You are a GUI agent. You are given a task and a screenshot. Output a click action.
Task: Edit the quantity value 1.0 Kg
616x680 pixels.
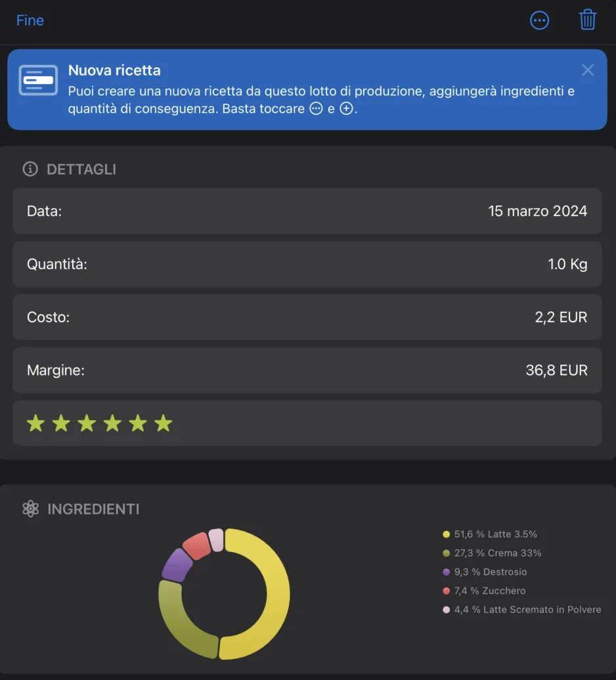[x=567, y=264]
